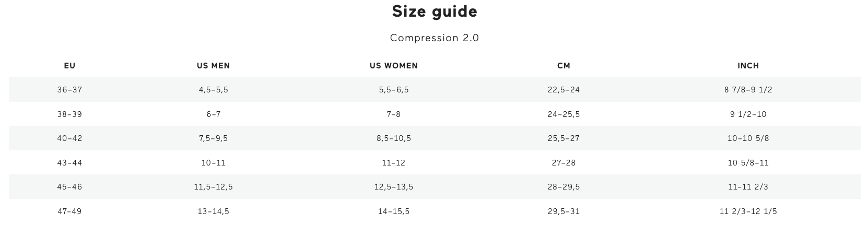The image size is (868, 225).
Task: Click the EU size 40–42 cell
Action: [69, 138]
